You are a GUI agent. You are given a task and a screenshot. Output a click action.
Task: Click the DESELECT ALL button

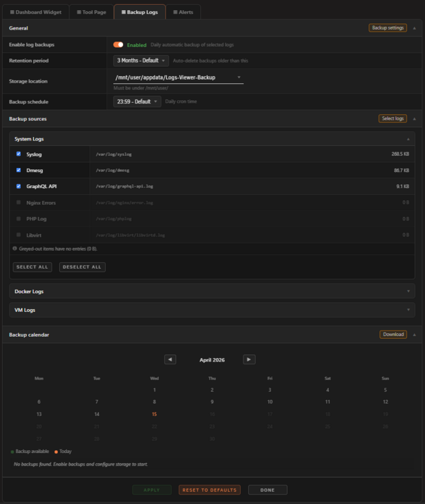(82, 267)
